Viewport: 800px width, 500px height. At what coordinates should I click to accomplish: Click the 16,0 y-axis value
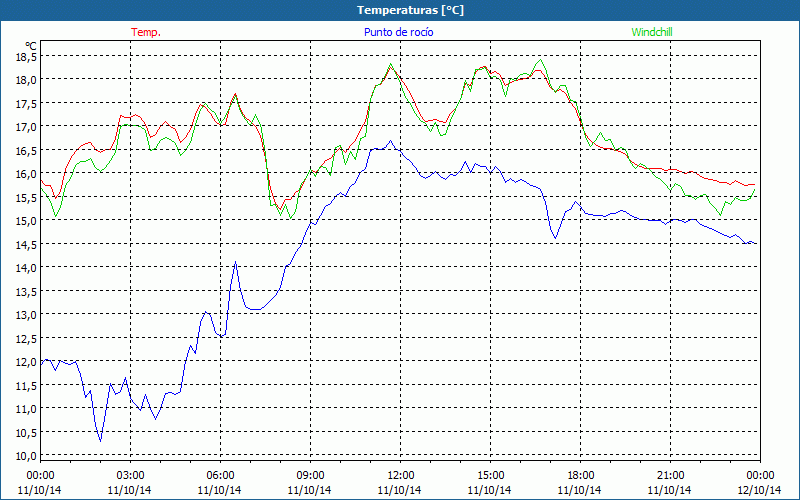26,174
